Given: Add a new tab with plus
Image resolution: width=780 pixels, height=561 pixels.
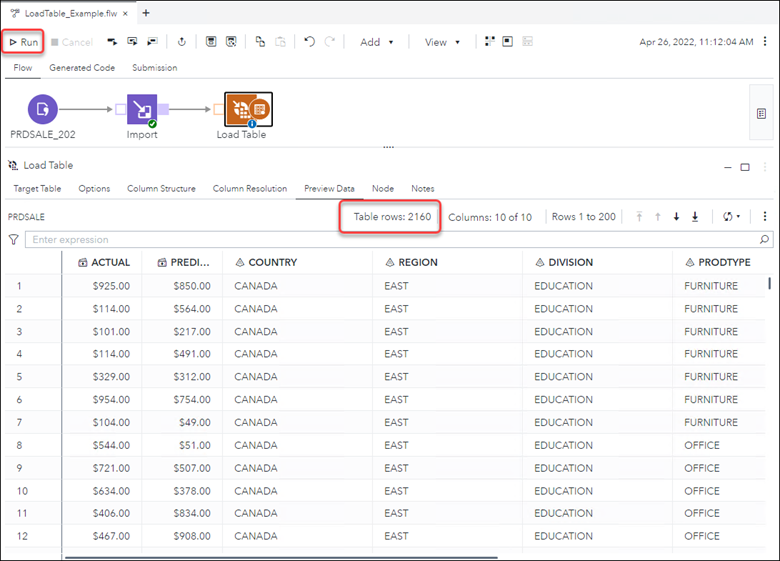Looking at the screenshot, I should click(146, 13).
